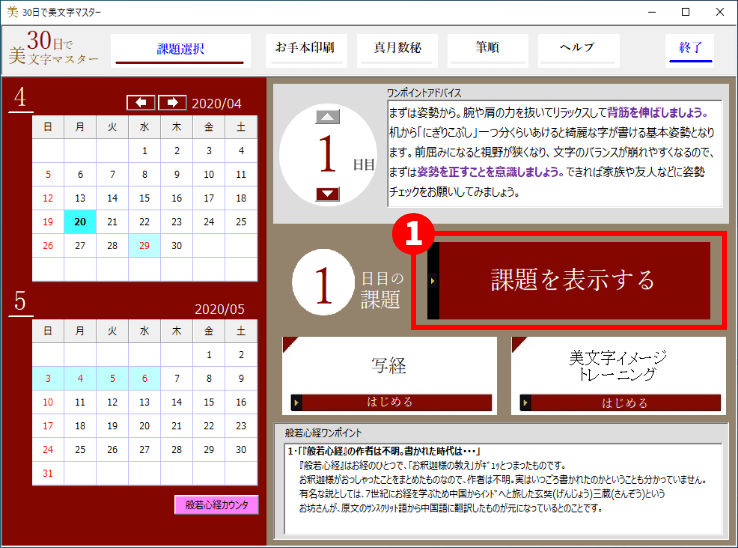Decrease day number with red down arrow

[x=328, y=194]
